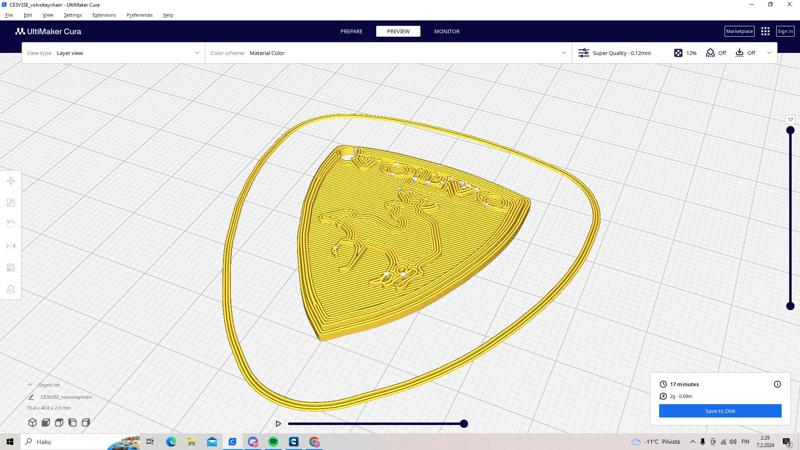Switch to top view cube icon
800x450 pixels.
[x=59, y=422]
